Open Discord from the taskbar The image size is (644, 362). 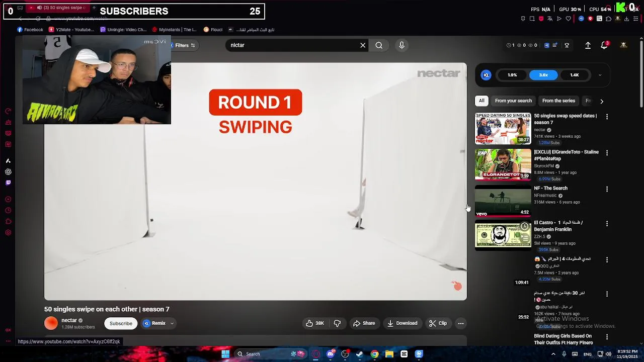pos(330,354)
